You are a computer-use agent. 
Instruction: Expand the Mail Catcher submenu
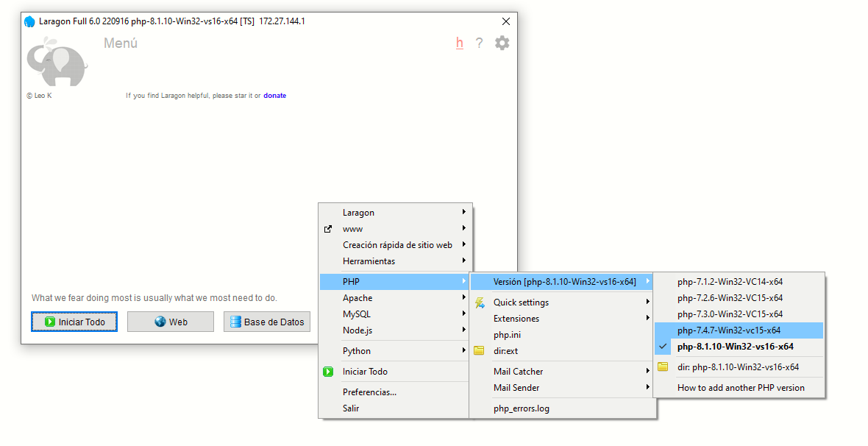pos(518,372)
